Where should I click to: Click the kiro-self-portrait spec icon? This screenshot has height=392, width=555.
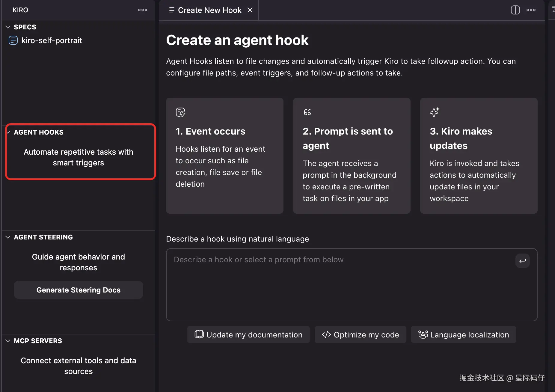(x=13, y=40)
